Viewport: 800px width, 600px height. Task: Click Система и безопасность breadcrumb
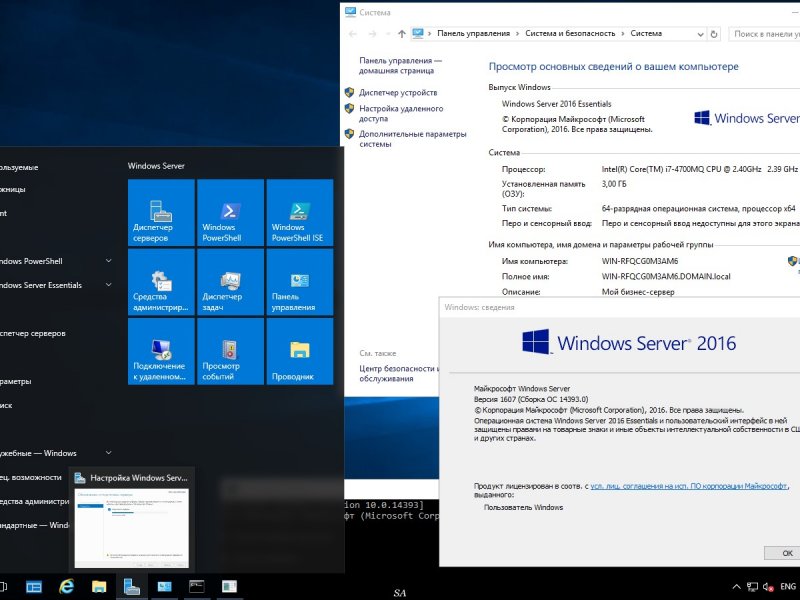point(570,33)
